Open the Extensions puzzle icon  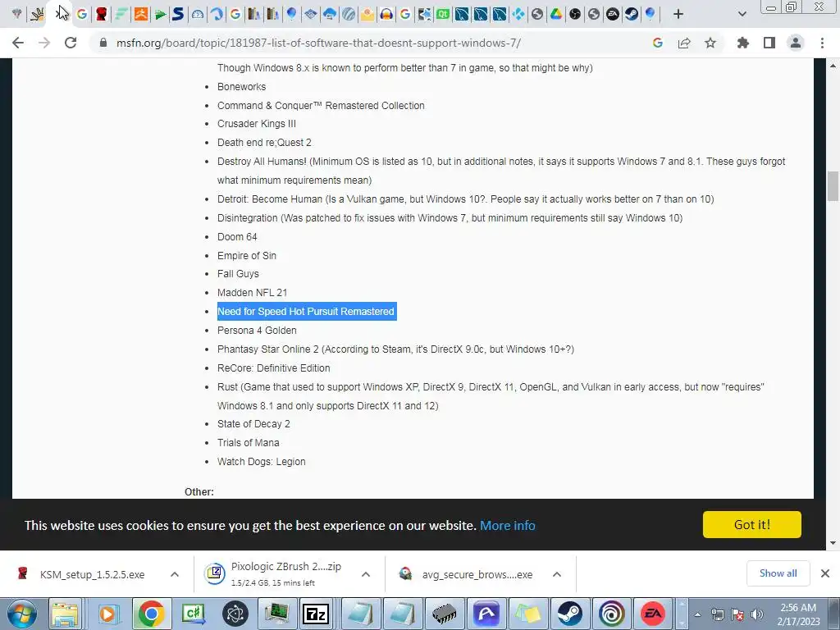pos(742,43)
